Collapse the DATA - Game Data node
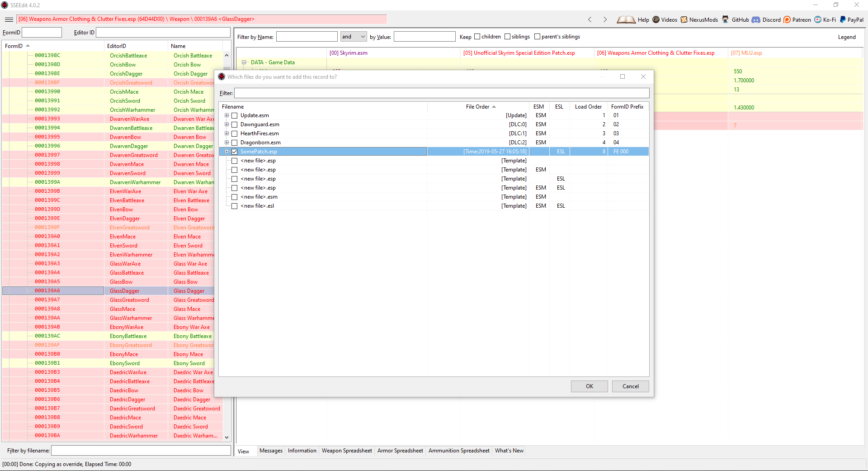This screenshot has width=868, height=471. click(x=244, y=62)
